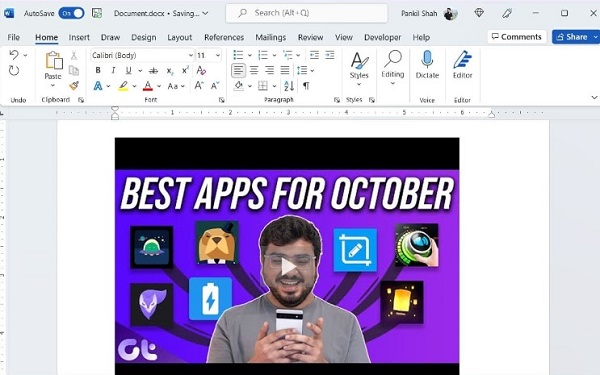Open the Comments pane
The height and width of the screenshot is (375, 600).
click(x=517, y=37)
